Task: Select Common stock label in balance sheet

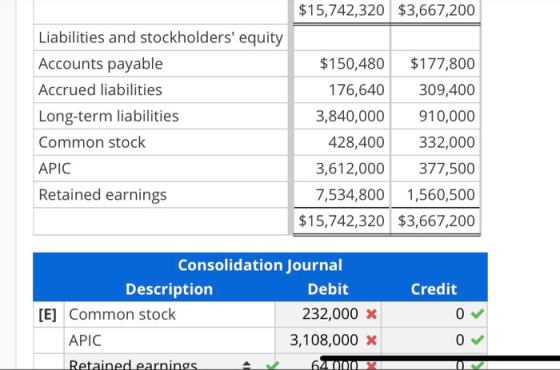Action: (92, 142)
